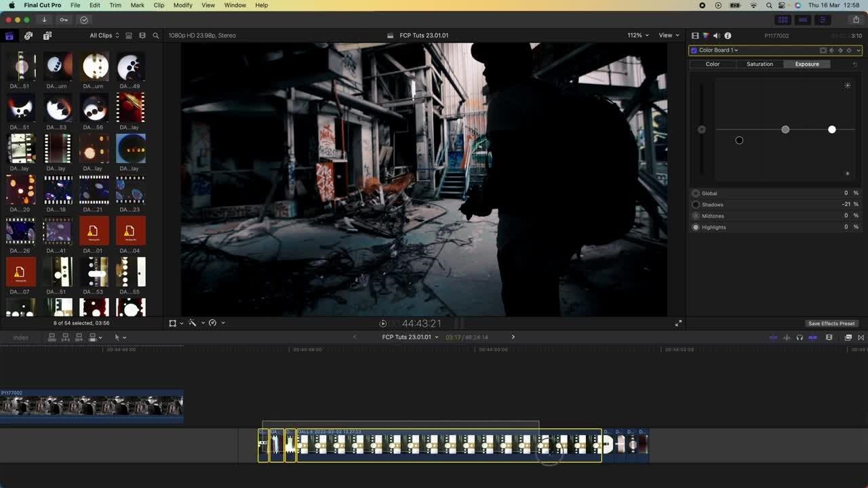Viewport: 868px width, 488px height.
Task: Click the Share export icon
Action: click(856, 20)
